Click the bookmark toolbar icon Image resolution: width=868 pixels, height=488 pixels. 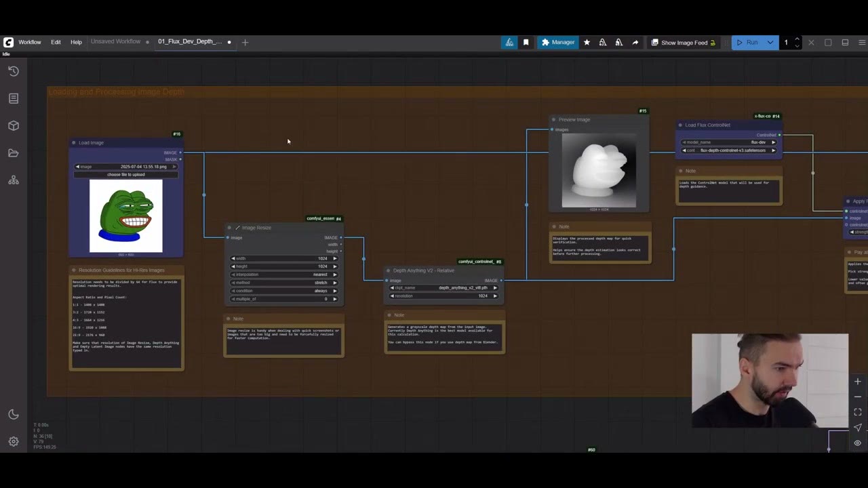pyautogui.click(x=526, y=42)
